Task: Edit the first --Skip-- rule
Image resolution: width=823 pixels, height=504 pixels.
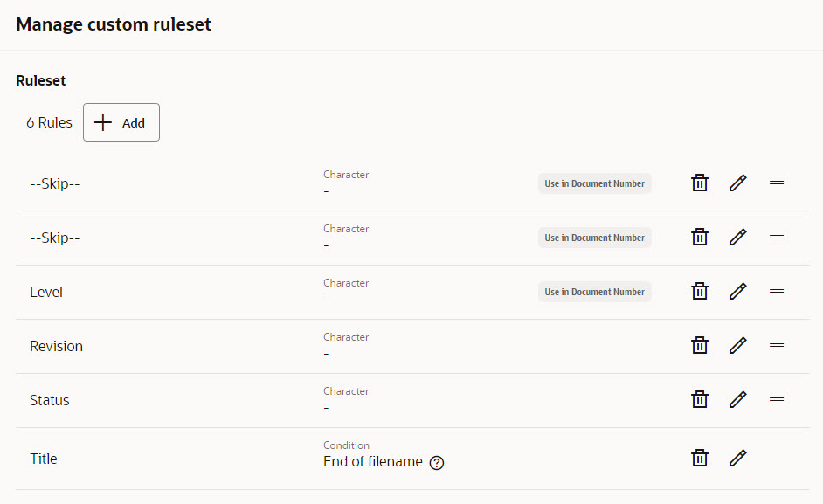Action: point(737,183)
